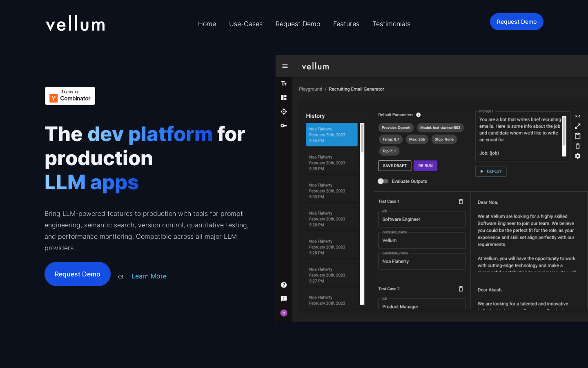Open the Learn More link

149,276
